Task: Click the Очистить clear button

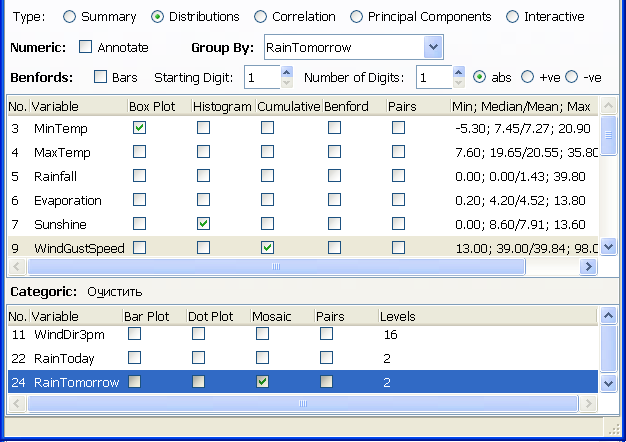Action: click(114, 291)
